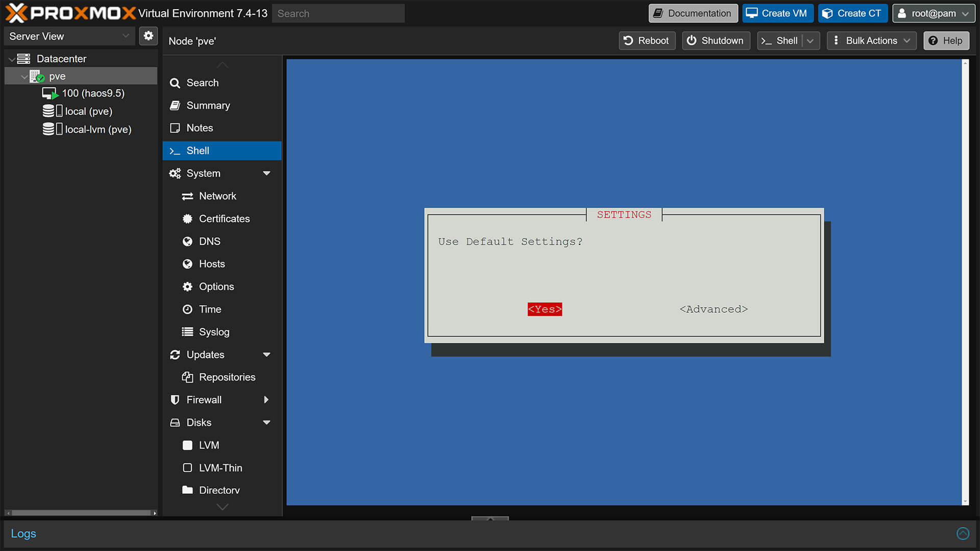Image resolution: width=980 pixels, height=551 pixels.
Task: Collapse the pve node tree arrow
Action: pyautogui.click(x=24, y=77)
